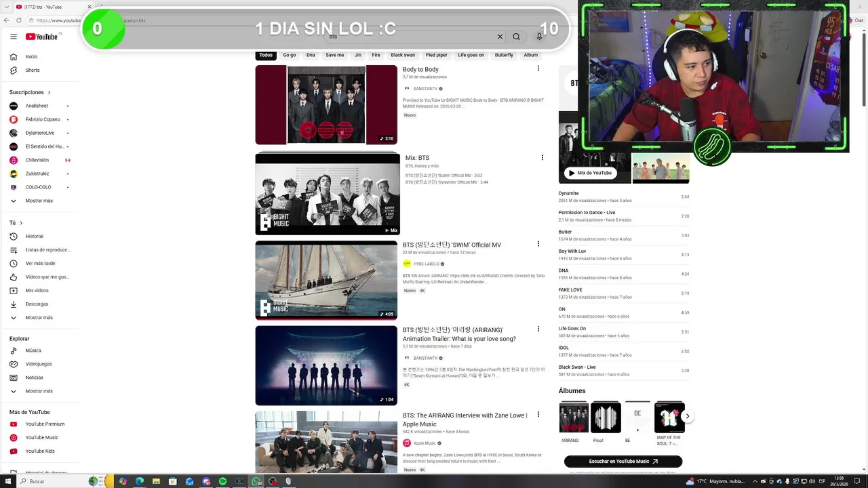Show next albums with arrow
The height and width of the screenshot is (488, 868).
[x=687, y=417]
